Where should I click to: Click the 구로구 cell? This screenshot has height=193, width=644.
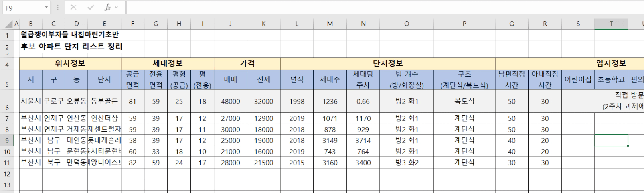[53, 101]
